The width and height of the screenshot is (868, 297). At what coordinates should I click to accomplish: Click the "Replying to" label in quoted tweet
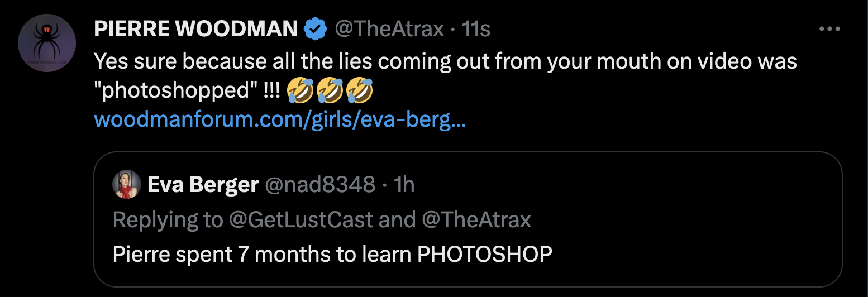tap(167, 220)
